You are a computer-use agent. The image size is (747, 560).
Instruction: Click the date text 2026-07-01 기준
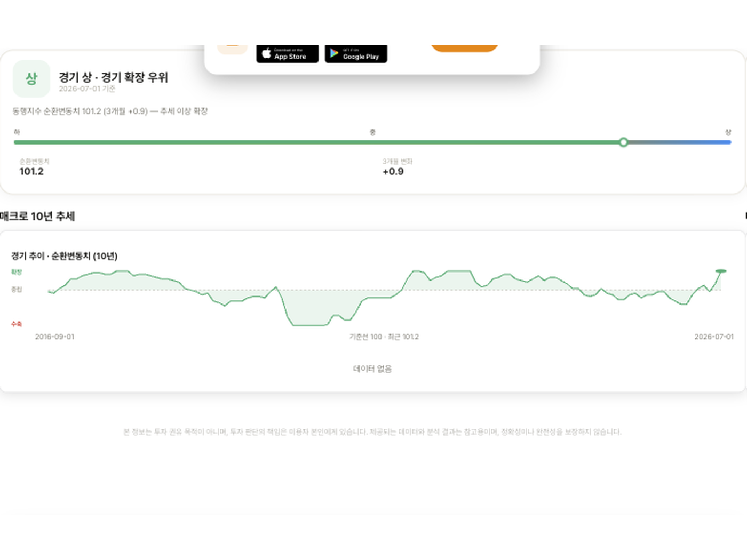(x=87, y=89)
